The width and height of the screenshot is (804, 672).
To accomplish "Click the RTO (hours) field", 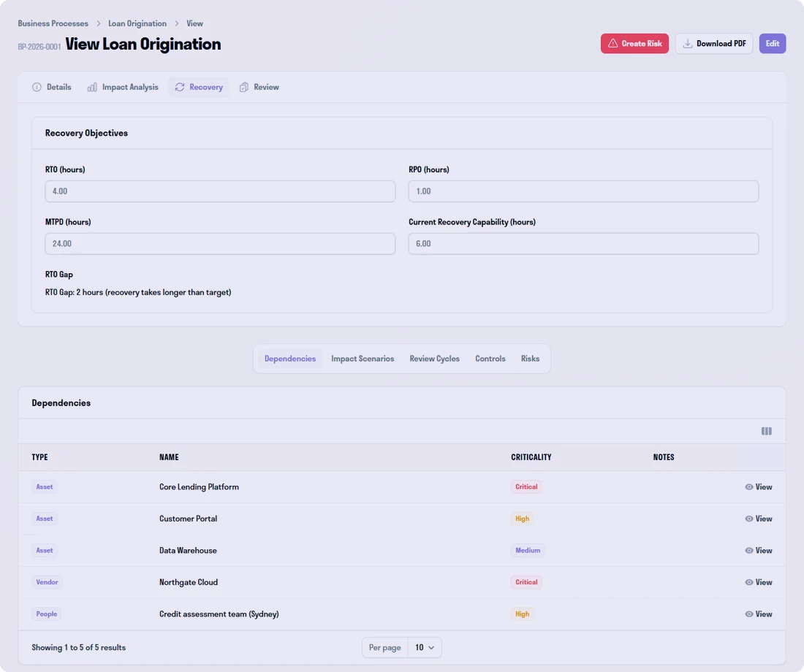I will 220,191.
